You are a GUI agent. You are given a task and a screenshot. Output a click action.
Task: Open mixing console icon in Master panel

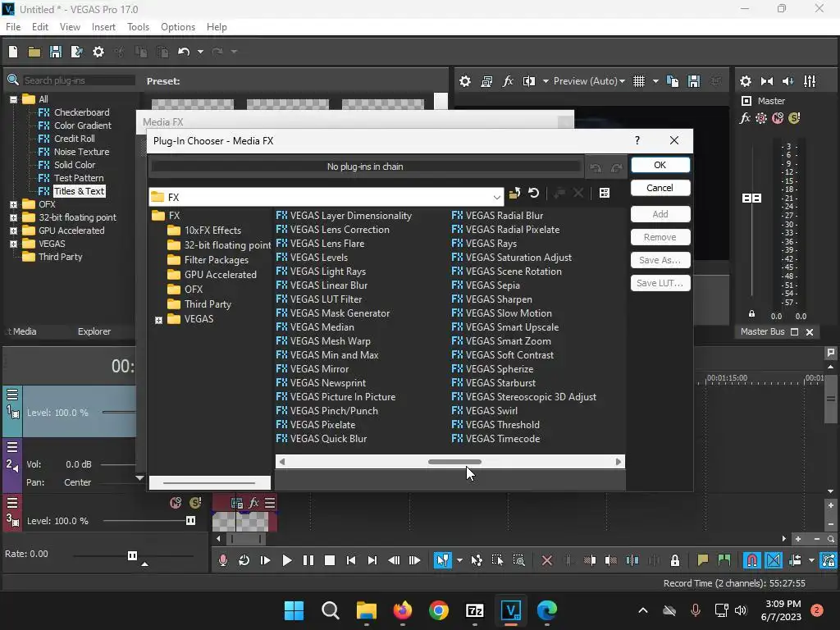point(810,81)
